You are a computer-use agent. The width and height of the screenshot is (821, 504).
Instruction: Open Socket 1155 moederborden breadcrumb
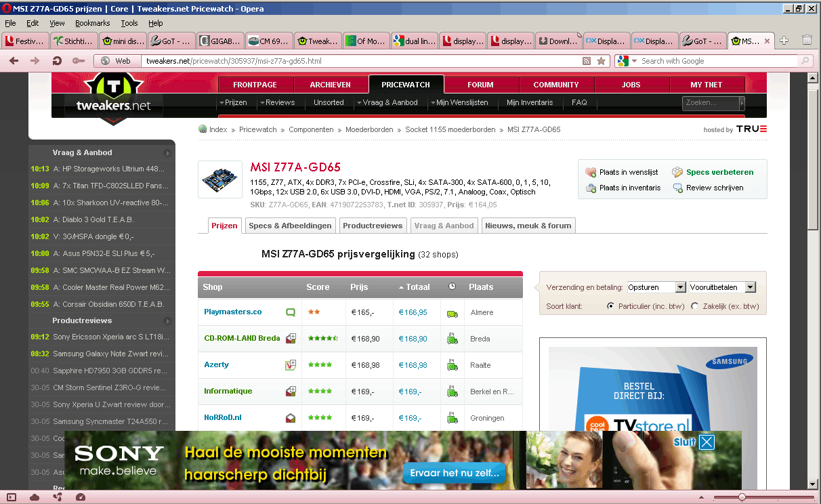(x=450, y=129)
